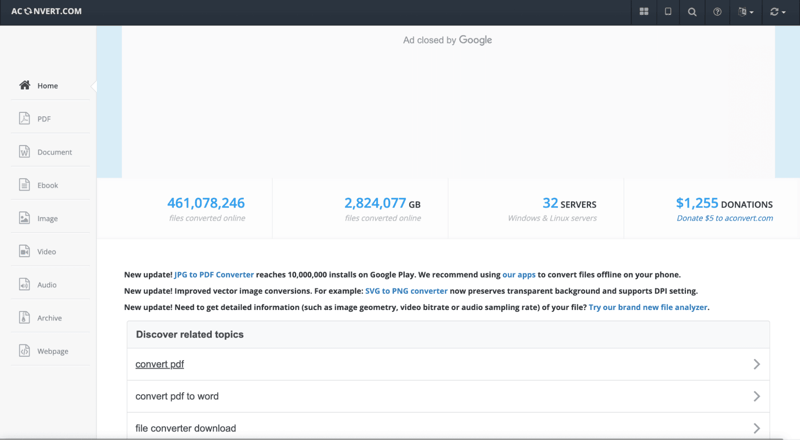This screenshot has width=800, height=440.
Task: Select Webpage in the sidebar menu
Action: point(52,351)
